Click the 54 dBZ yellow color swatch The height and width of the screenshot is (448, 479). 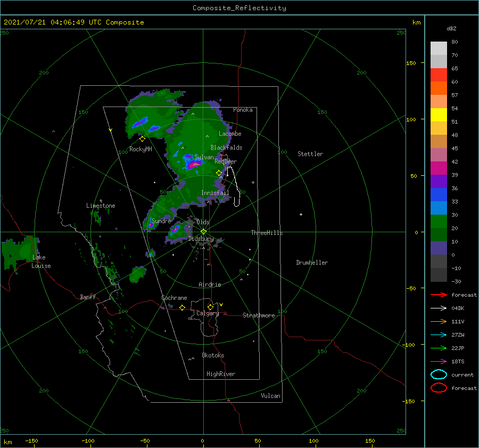click(439, 115)
